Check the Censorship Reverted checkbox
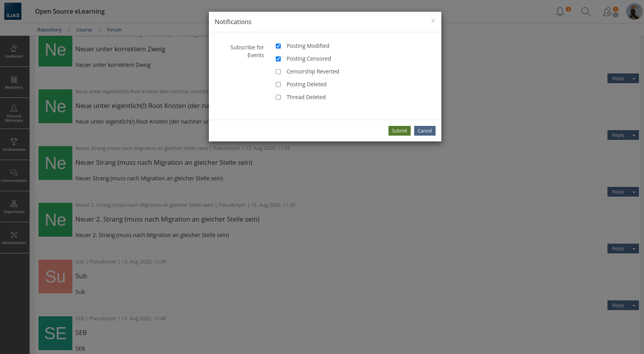 [x=278, y=71]
